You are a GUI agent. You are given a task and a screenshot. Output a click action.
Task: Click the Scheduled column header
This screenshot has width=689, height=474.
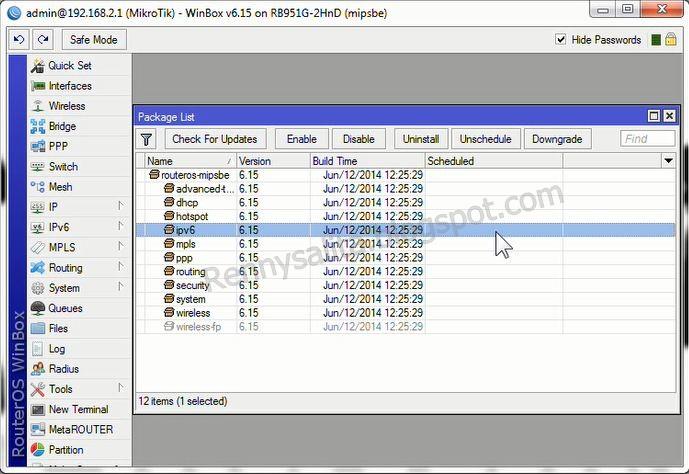(x=493, y=161)
